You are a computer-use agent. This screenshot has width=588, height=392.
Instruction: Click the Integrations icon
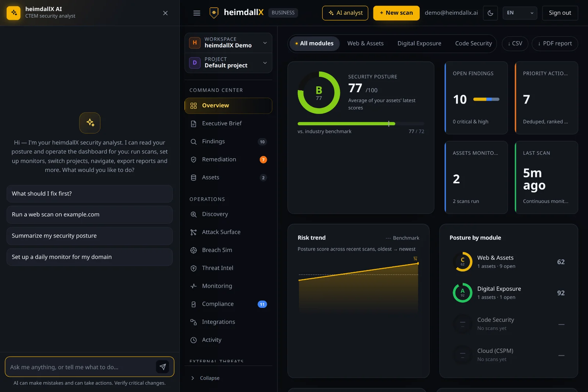point(194,322)
